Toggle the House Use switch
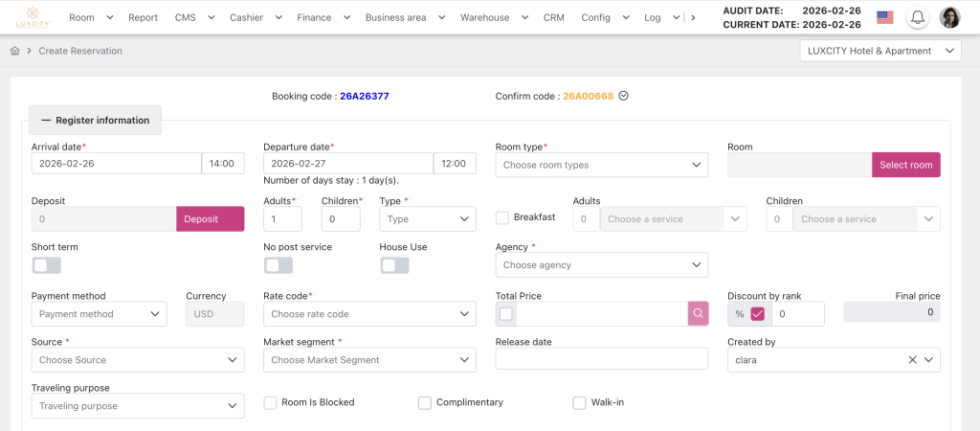The width and height of the screenshot is (980, 431). (394, 265)
